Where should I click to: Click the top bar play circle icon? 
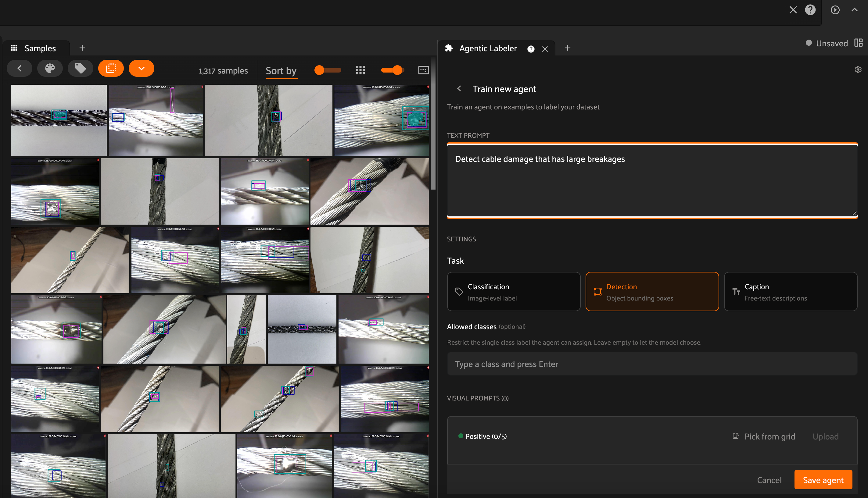[835, 10]
